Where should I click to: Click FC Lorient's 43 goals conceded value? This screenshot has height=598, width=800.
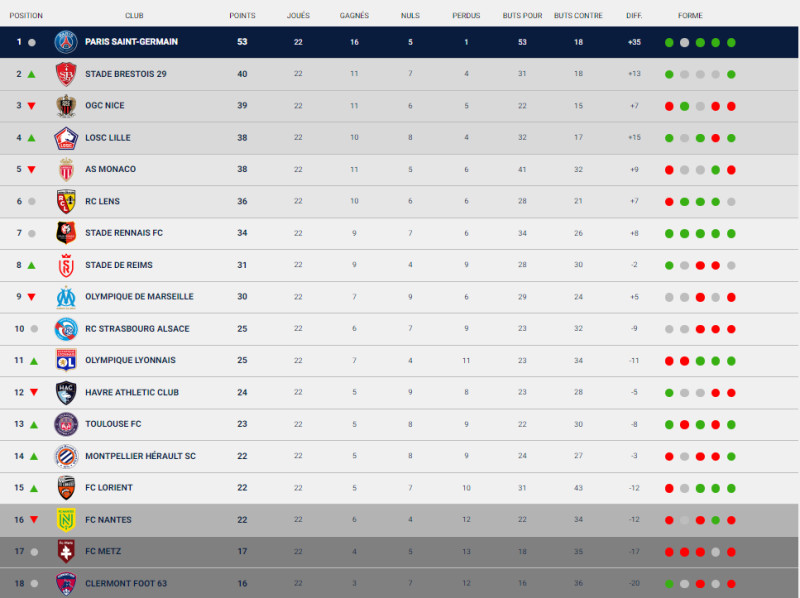click(x=579, y=488)
